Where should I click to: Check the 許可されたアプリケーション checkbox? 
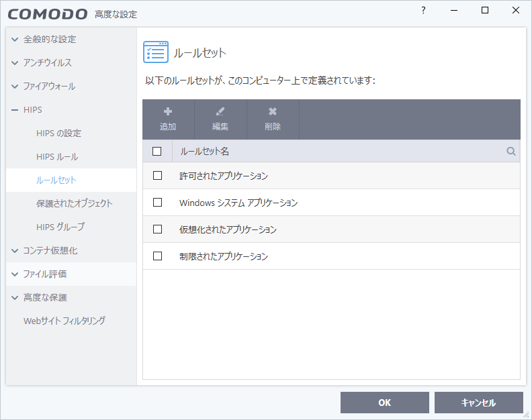click(158, 176)
